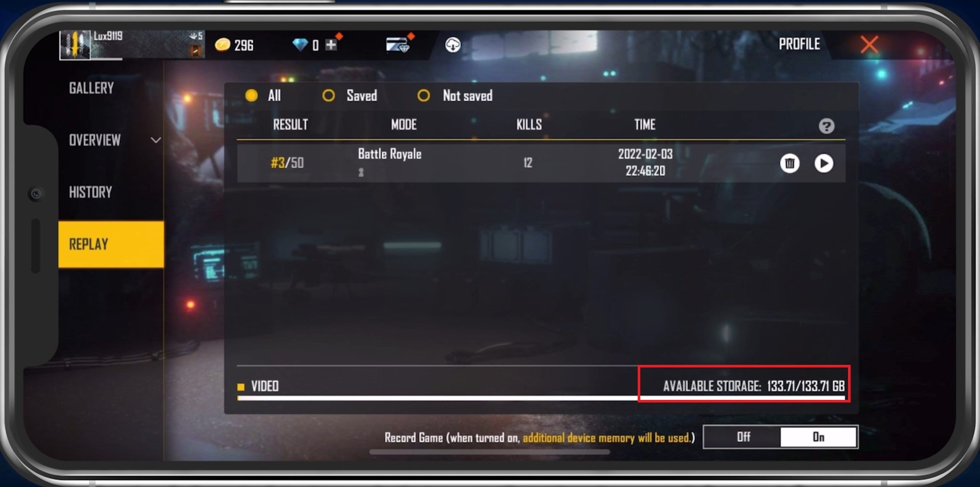Select the All filter radio button
980x487 pixels.
(252, 95)
